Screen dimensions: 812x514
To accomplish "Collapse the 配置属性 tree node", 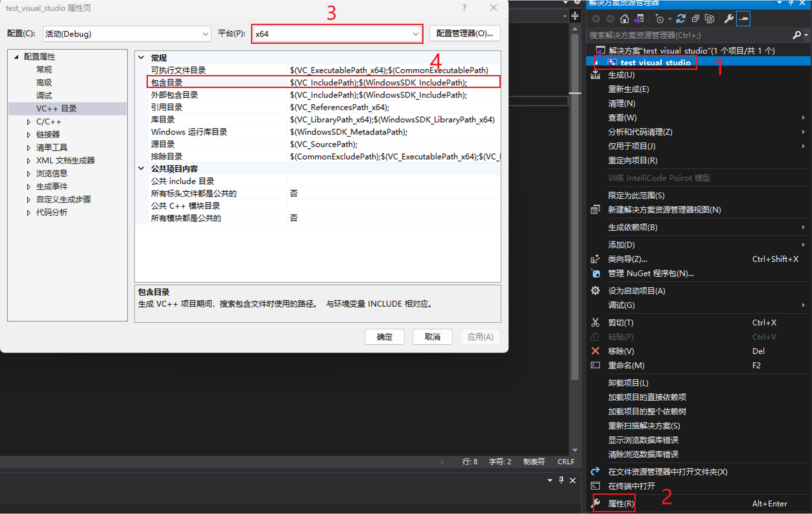I will (x=16, y=57).
